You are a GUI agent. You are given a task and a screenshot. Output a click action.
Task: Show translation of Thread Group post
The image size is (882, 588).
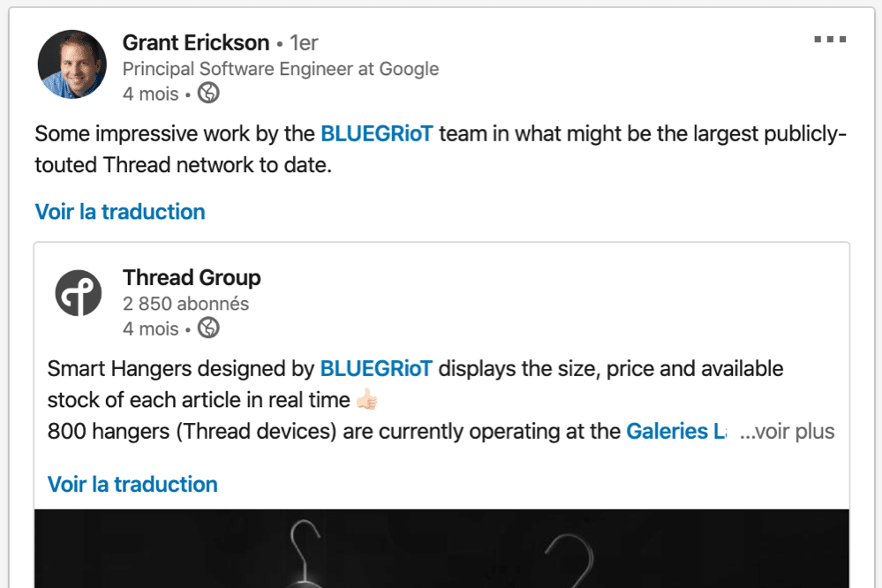click(132, 484)
